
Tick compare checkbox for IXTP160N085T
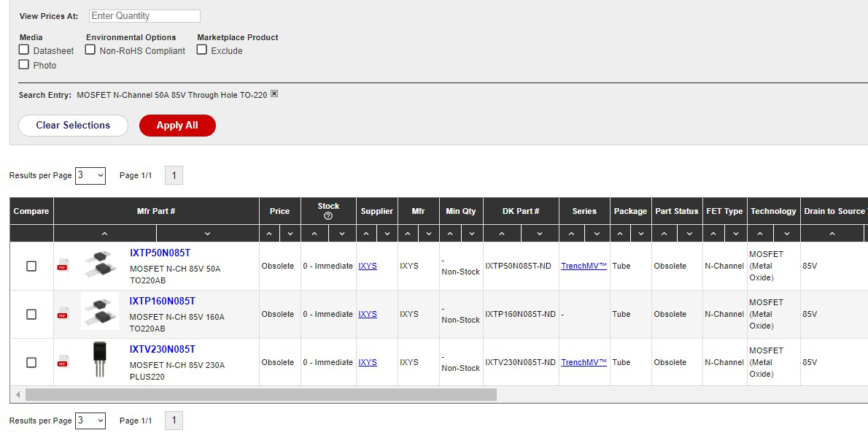pyautogui.click(x=31, y=314)
